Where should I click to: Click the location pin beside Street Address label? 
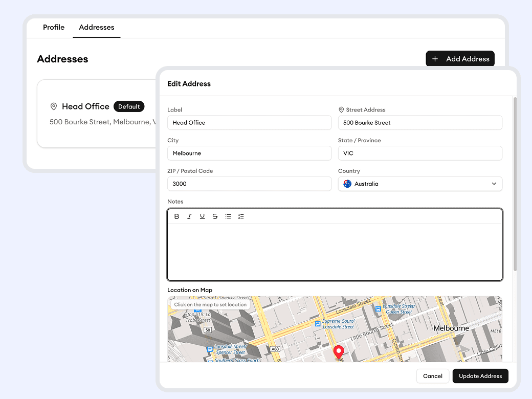click(x=341, y=109)
